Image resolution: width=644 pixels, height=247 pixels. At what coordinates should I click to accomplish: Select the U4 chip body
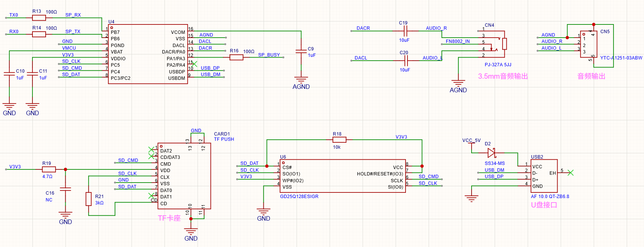click(148, 55)
